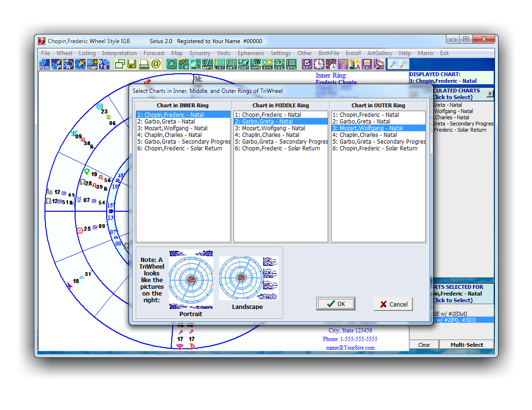Image resolution: width=532 pixels, height=410 pixels.
Task: Click the Cancel button in TriWheel dialog
Action: (393, 304)
